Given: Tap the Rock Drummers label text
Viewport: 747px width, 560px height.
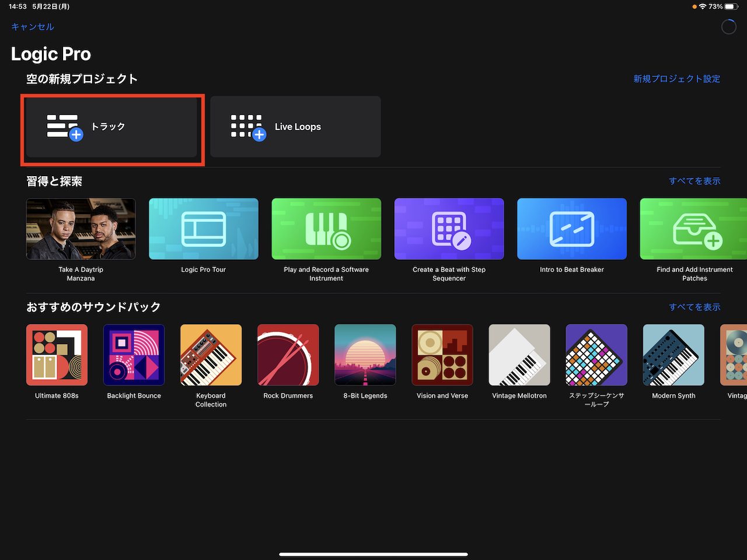Looking at the screenshot, I should 288,395.
